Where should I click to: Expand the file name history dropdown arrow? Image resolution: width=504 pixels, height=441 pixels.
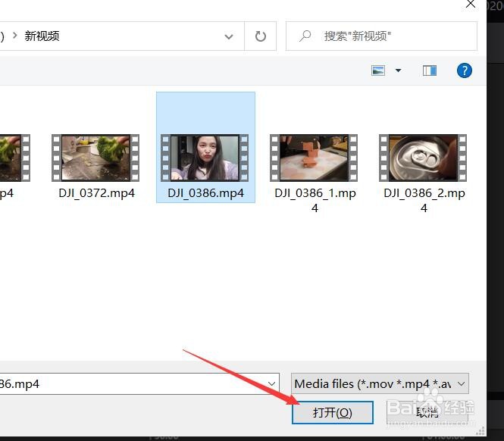[x=271, y=383]
